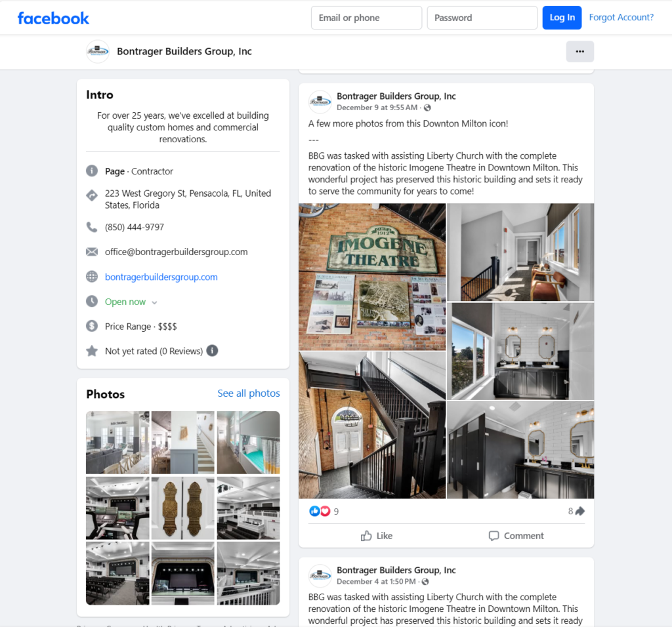The width and height of the screenshot is (672, 627).
Task: Open reactions list showing 9 reactions
Action: pyautogui.click(x=324, y=512)
